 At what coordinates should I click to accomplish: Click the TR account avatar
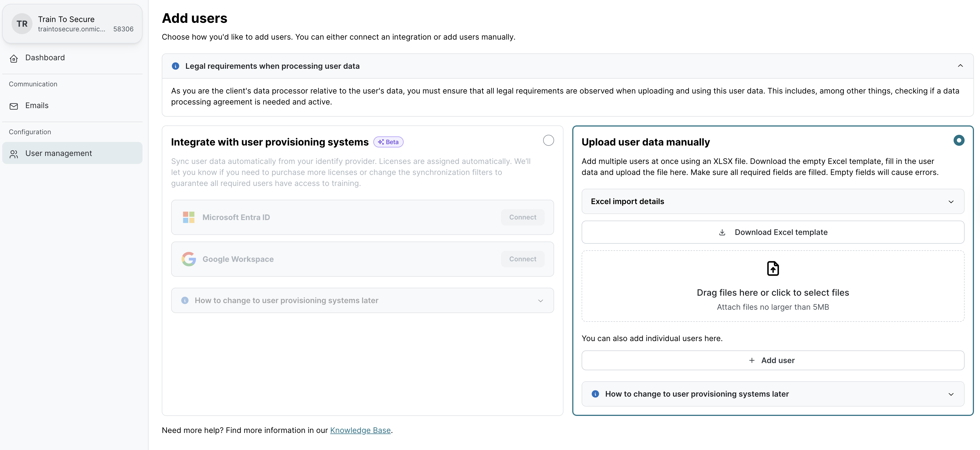22,24
